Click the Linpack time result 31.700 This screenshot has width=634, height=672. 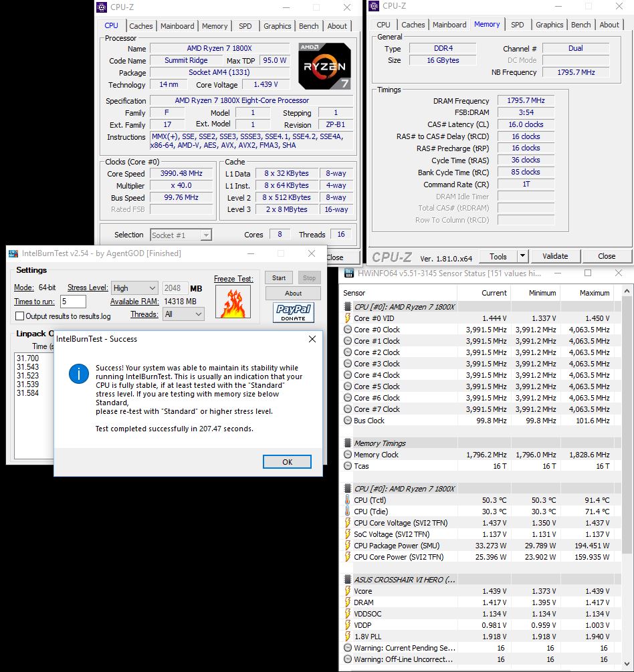click(27, 358)
